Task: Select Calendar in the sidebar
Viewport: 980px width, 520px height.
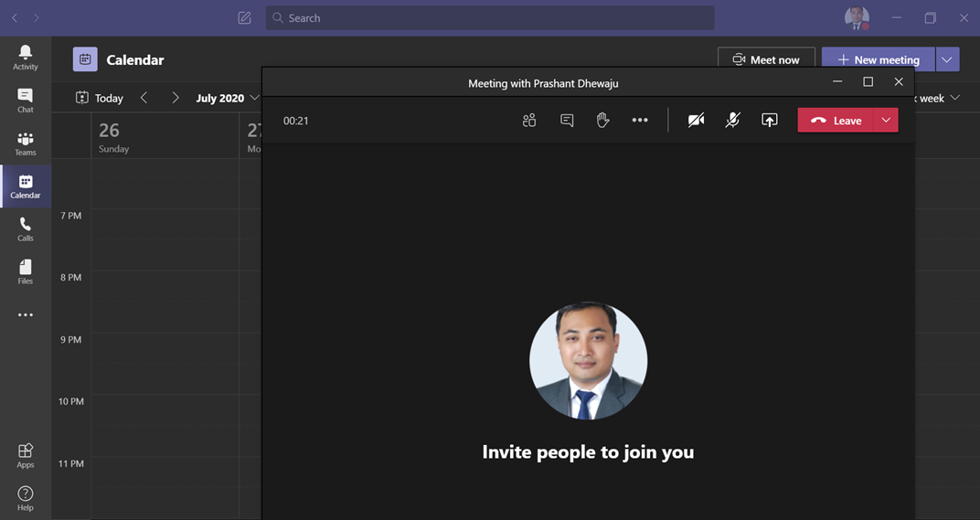Action: coord(26,186)
